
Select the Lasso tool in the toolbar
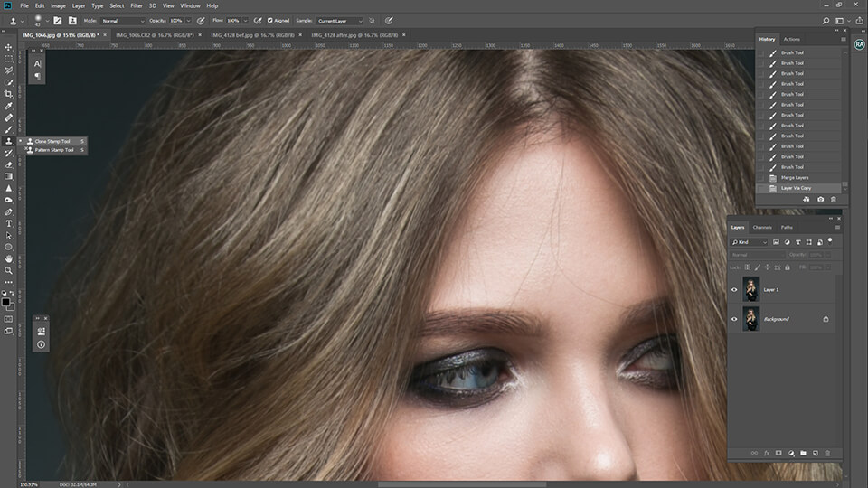click(8, 70)
